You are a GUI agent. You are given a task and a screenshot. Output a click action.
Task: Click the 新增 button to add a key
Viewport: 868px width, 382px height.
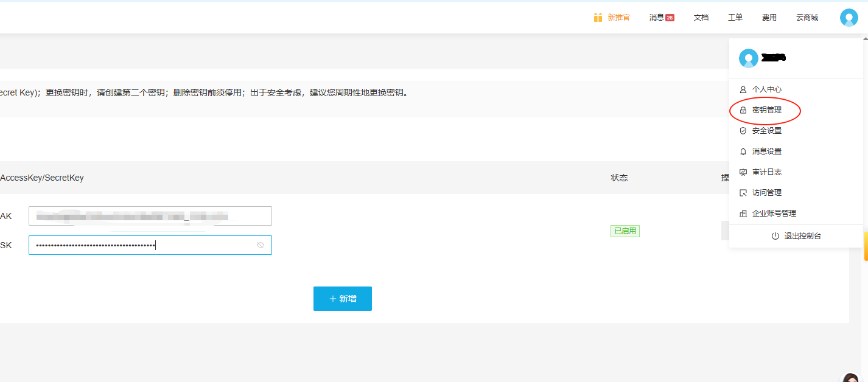342,299
